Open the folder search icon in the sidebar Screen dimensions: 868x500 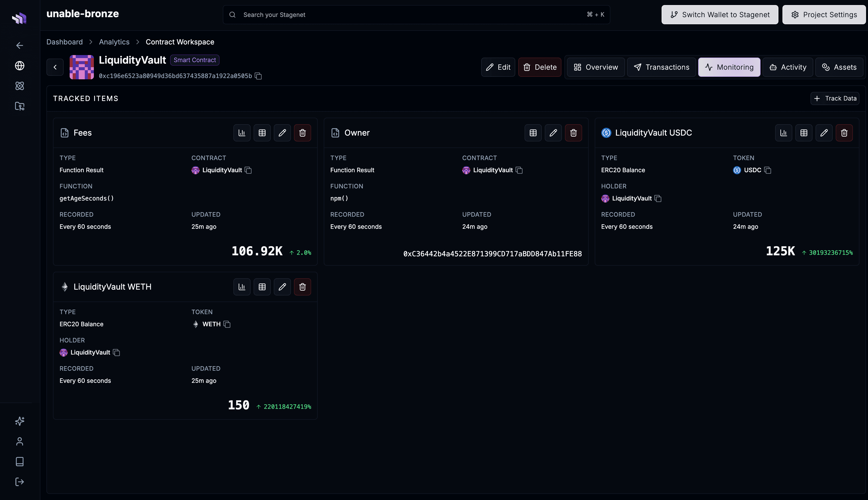coord(20,106)
